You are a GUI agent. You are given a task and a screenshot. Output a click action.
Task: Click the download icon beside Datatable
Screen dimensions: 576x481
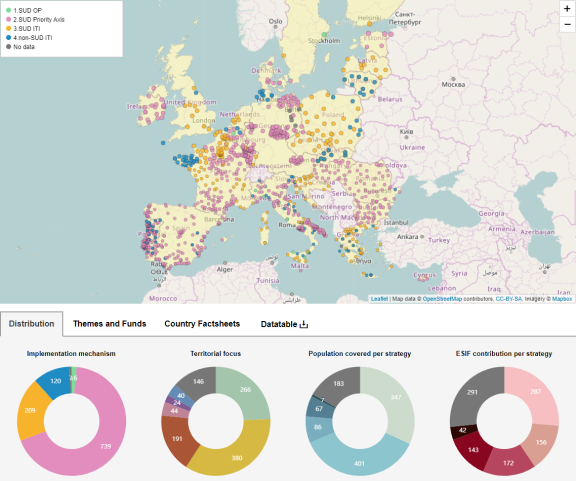pyautogui.click(x=304, y=324)
